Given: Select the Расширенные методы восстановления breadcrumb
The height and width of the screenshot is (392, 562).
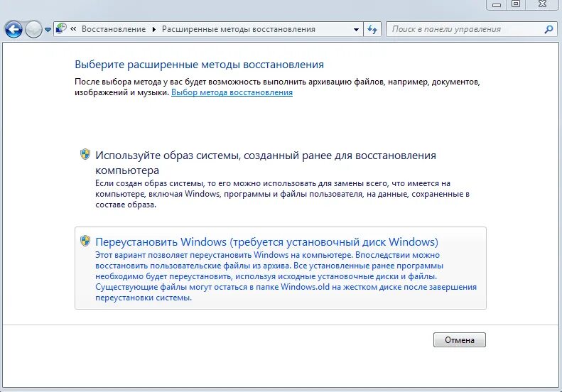Looking at the screenshot, I should [238, 29].
